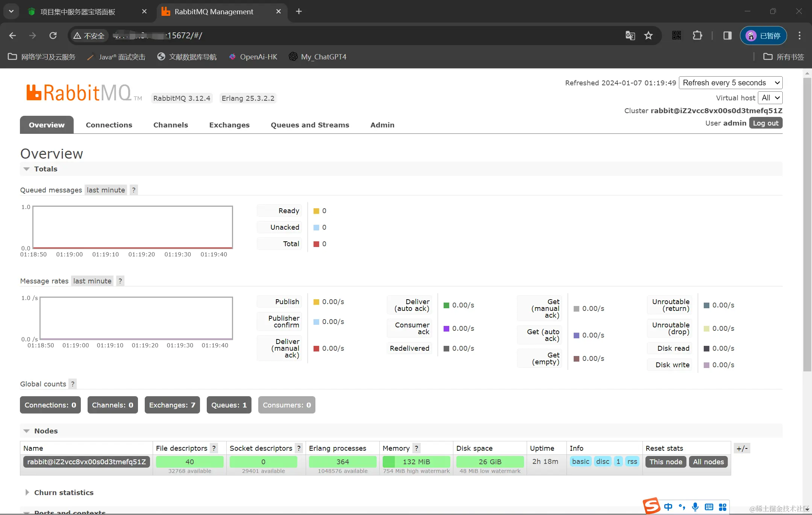Toggle the browser side panel
812x515 pixels.
(x=727, y=35)
